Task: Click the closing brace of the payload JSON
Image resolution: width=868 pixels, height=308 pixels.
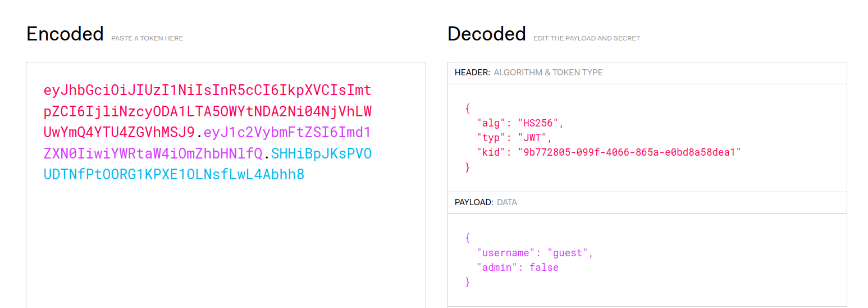Action: pos(468,282)
